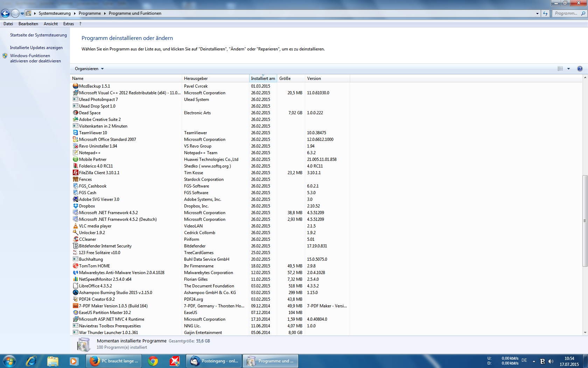The width and height of the screenshot is (588, 368).
Task: Click the TeamViewer 10 icon
Action: (75, 132)
